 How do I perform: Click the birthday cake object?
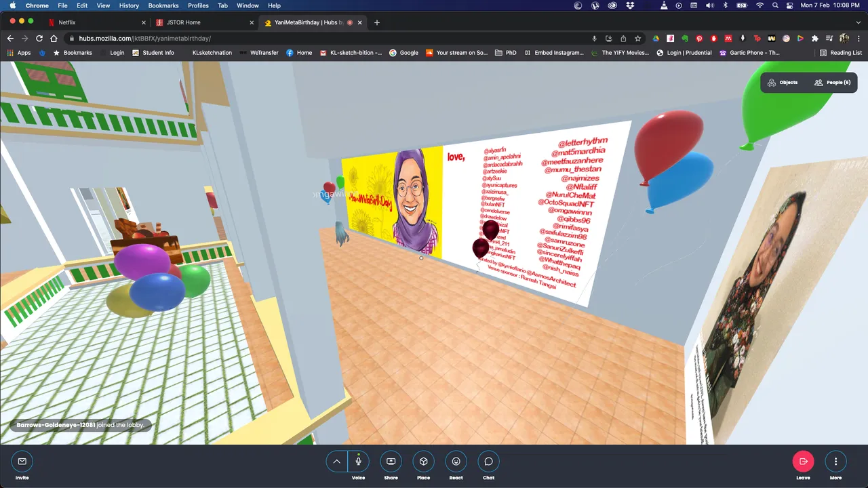(x=146, y=242)
